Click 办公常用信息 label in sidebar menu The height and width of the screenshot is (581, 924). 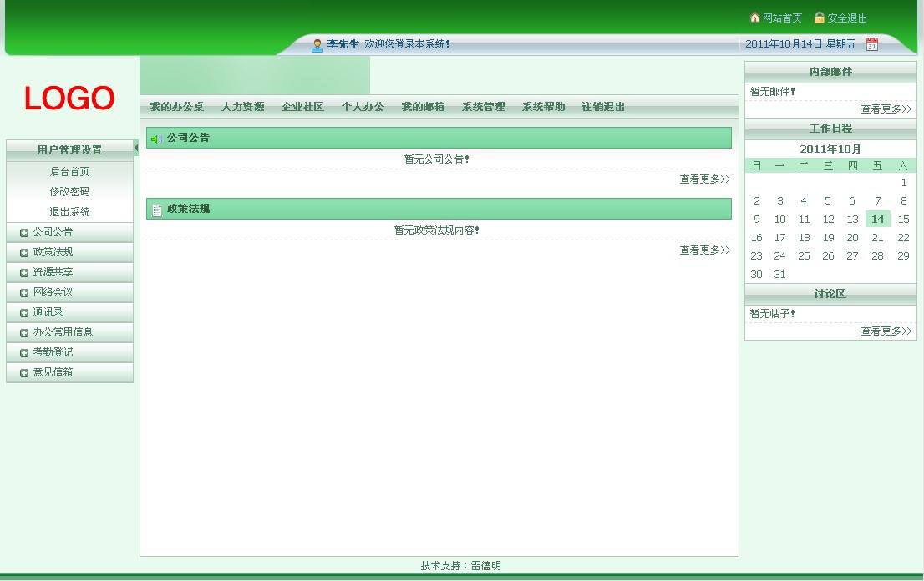pos(63,332)
